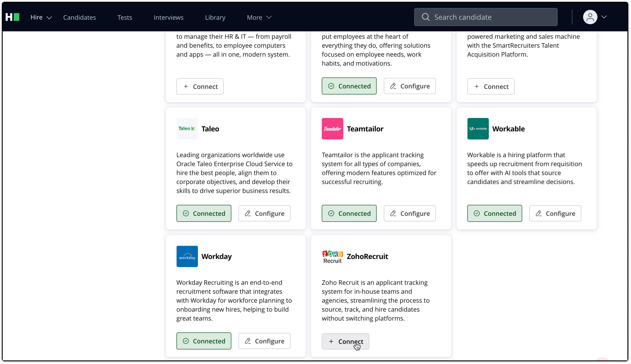Viewport: 631px width, 364px height.
Task: Focus the Search candidate field
Action: [485, 17]
